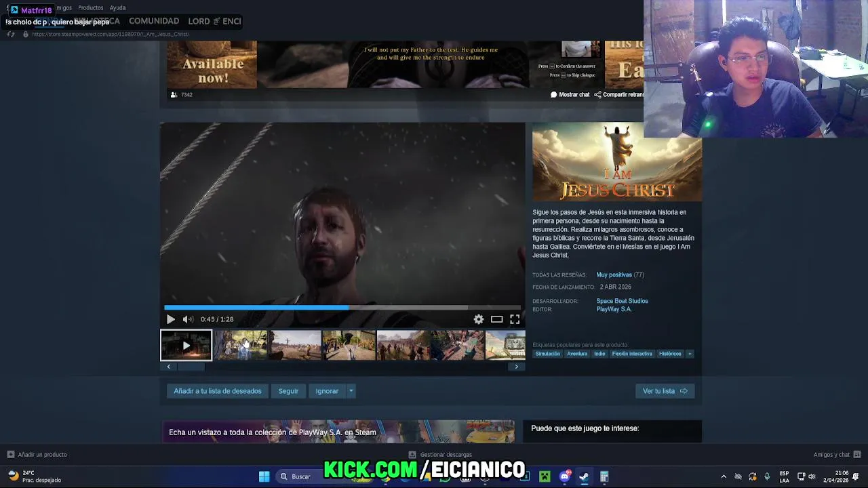Open the Discord taskbar icon
Screen dimensions: 868x488
pyautogui.click(x=564, y=476)
